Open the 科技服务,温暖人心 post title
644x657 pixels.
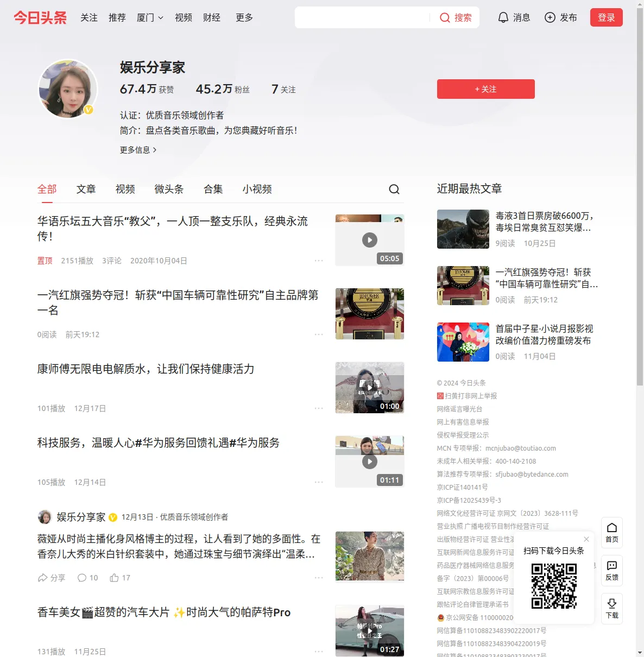pos(159,443)
